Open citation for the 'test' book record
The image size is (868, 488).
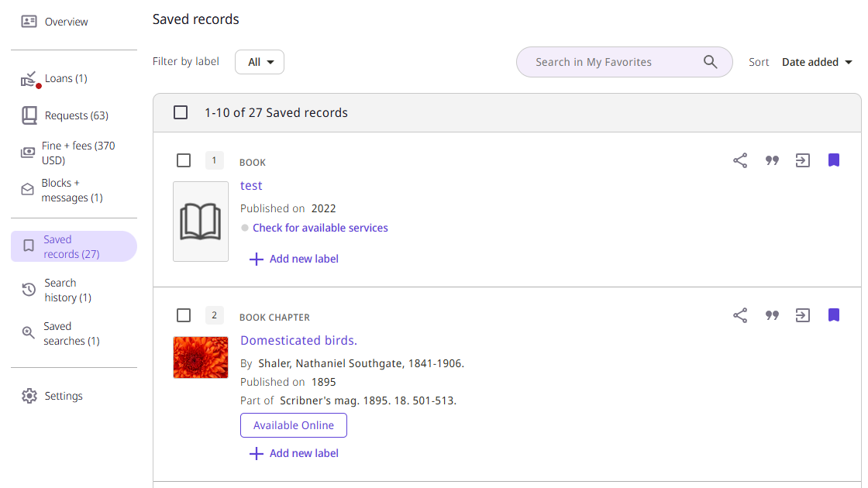point(772,160)
